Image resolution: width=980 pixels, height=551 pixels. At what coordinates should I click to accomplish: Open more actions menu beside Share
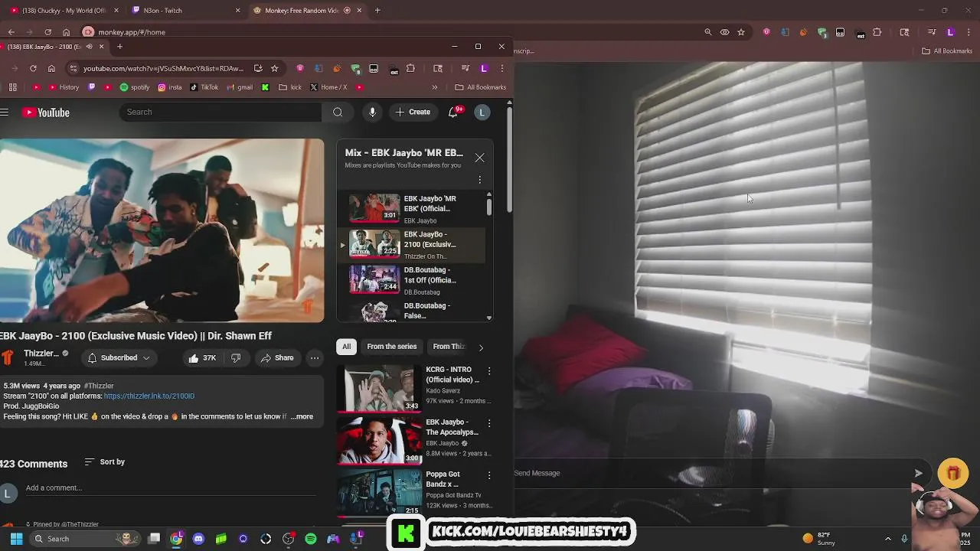(315, 358)
